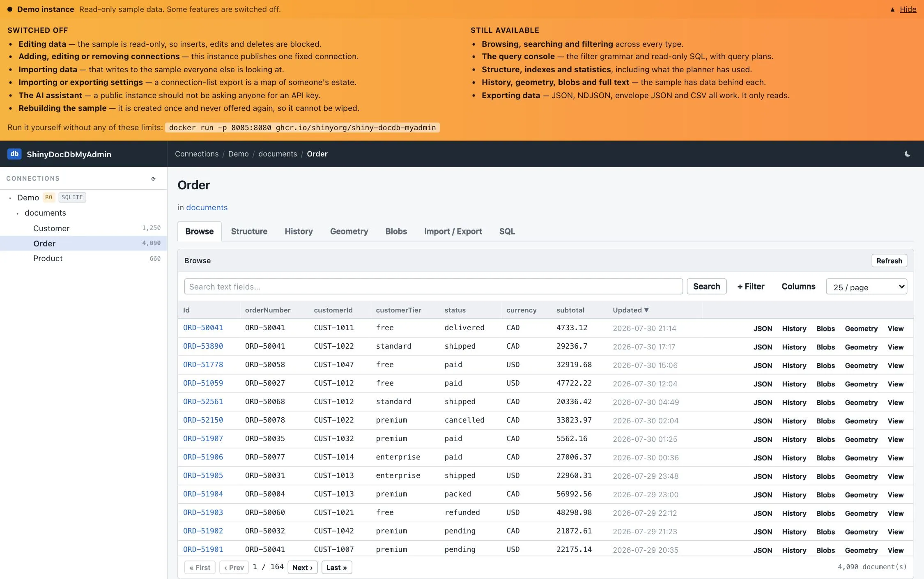Show Geometry for row ORD-51906
The image size is (924, 579).
coord(861,458)
